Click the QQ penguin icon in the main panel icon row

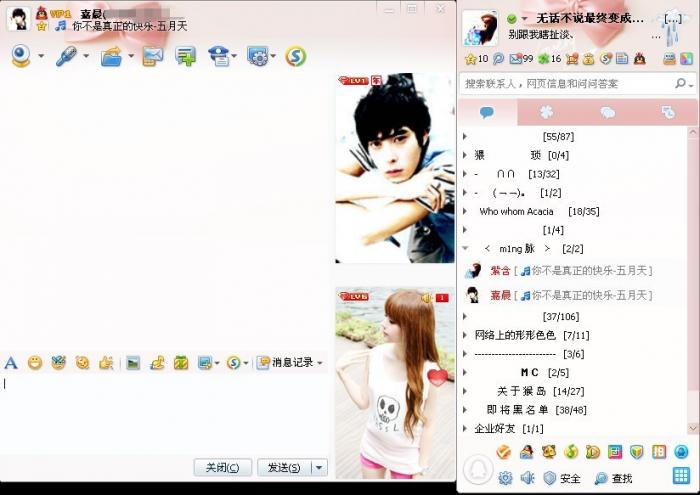coord(639,59)
